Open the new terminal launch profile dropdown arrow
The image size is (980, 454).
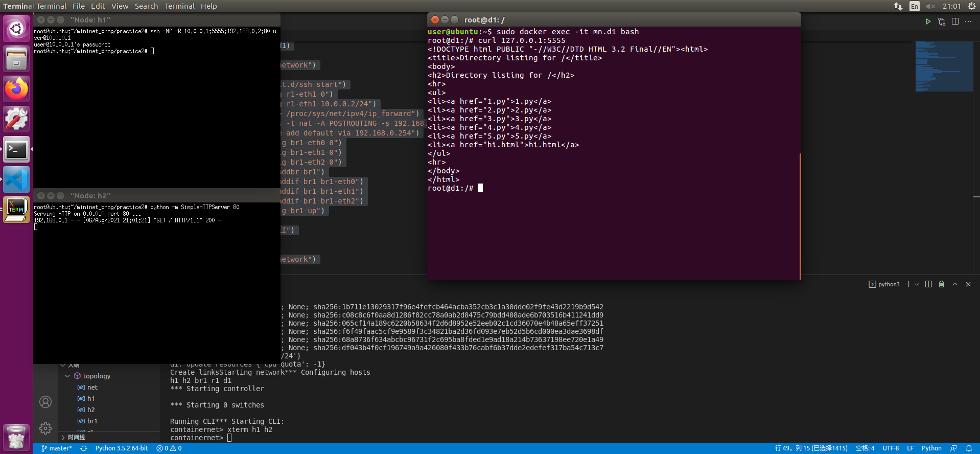[x=917, y=284]
